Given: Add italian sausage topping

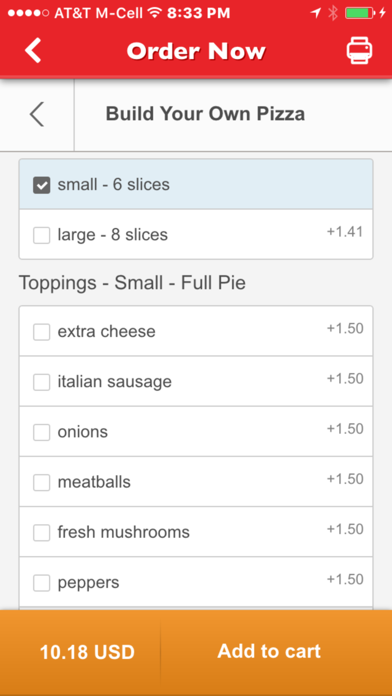Looking at the screenshot, I should tap(42, 382).
